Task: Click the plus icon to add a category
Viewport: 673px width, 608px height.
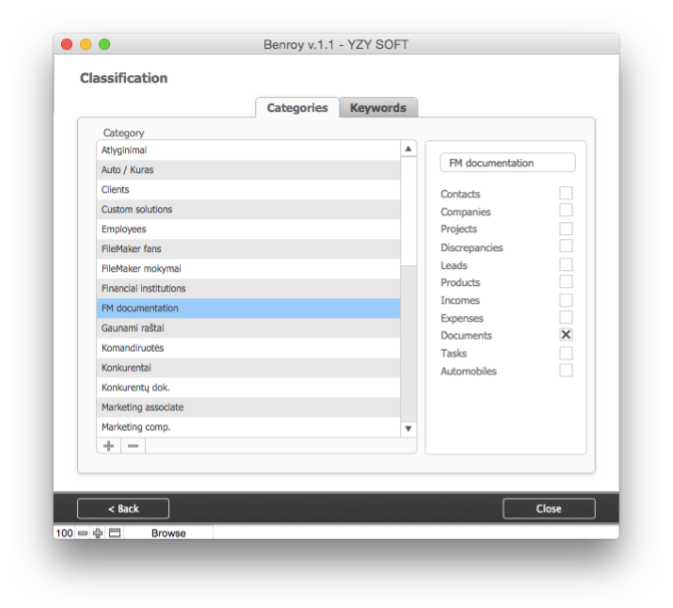Action: click(x=109, y=445)
